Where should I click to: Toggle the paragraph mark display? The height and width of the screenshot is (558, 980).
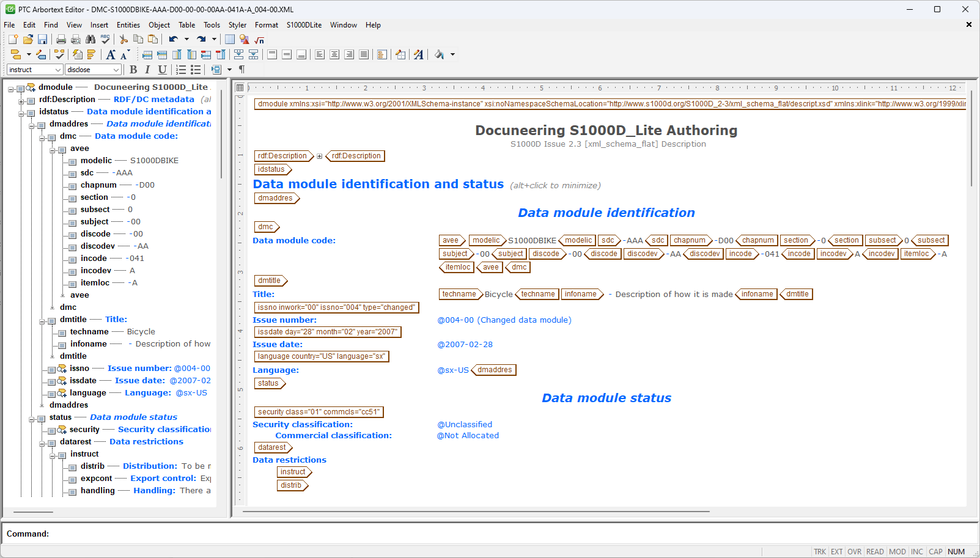pos(242,70)
